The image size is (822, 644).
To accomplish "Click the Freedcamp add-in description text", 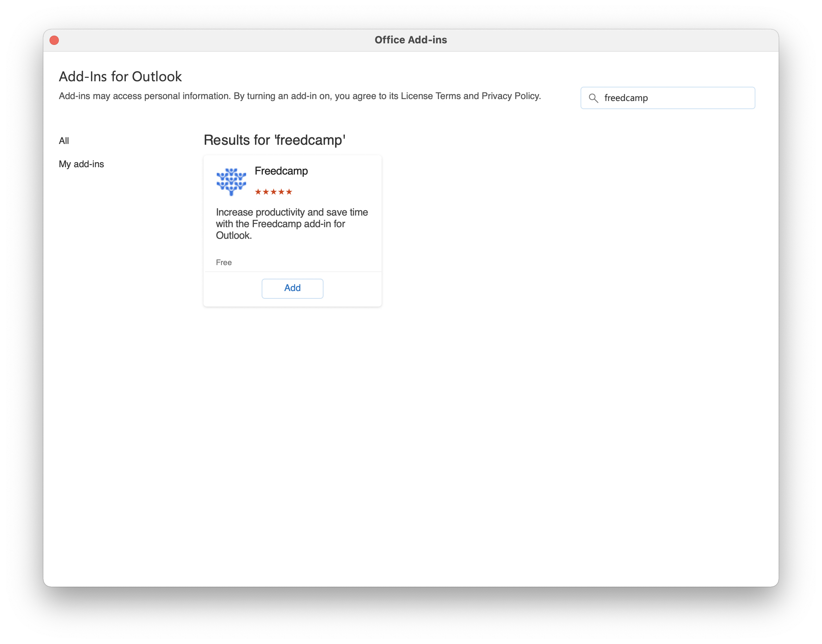I will (292, 224).
